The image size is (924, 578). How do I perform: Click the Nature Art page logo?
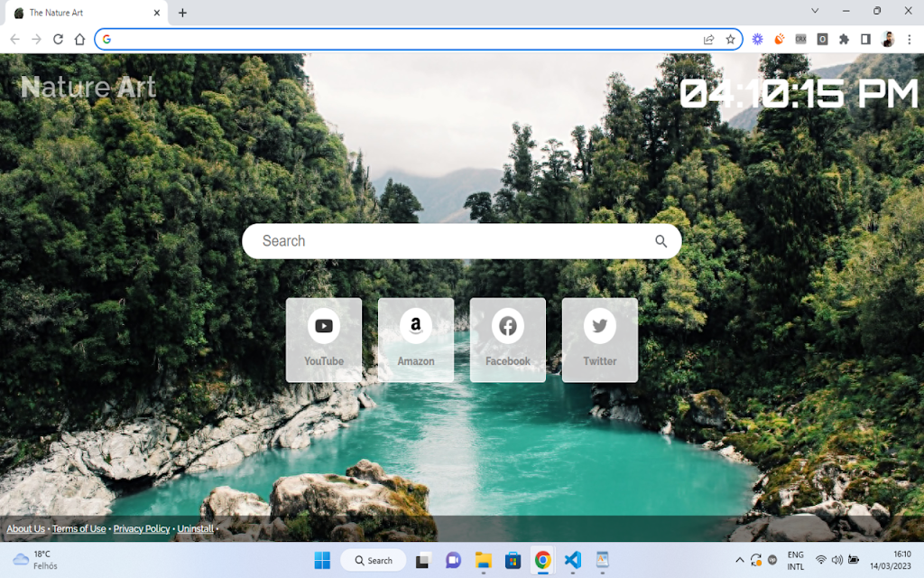point(88,88)
